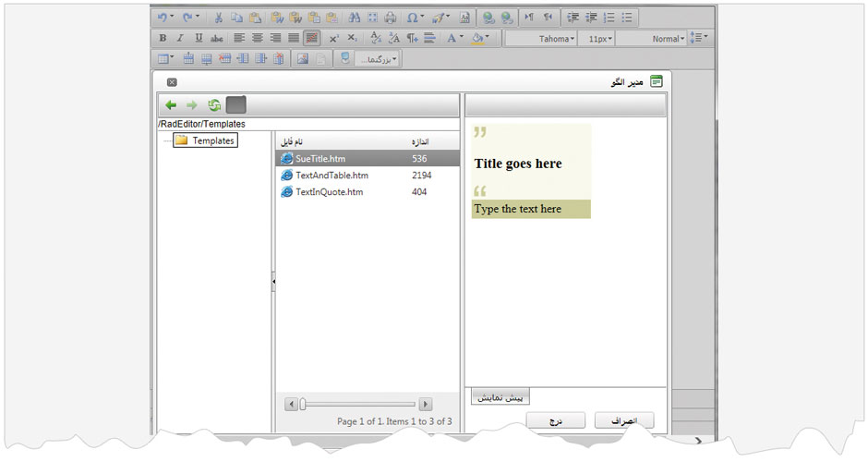Apply subscript formatting
The image size is (868, 474).
[x=352, y=38]
